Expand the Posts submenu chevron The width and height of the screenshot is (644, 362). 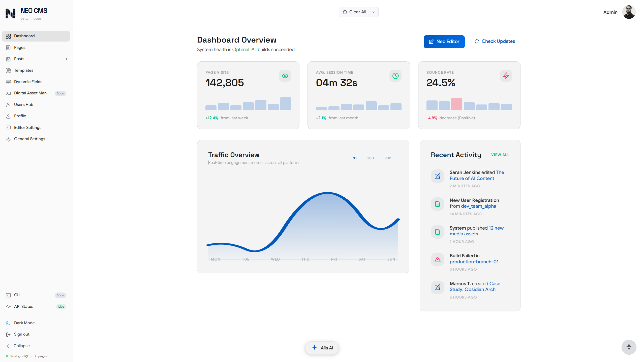tap(67, 59)
